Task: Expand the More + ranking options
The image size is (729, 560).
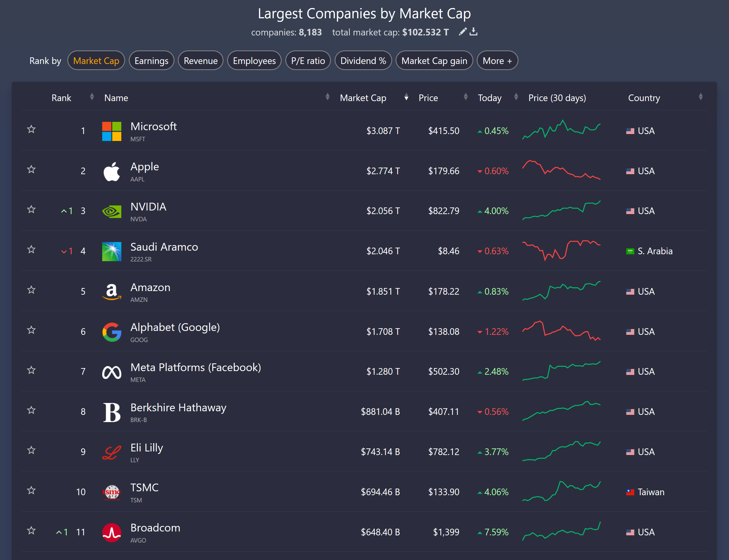Action: (497, 61)
